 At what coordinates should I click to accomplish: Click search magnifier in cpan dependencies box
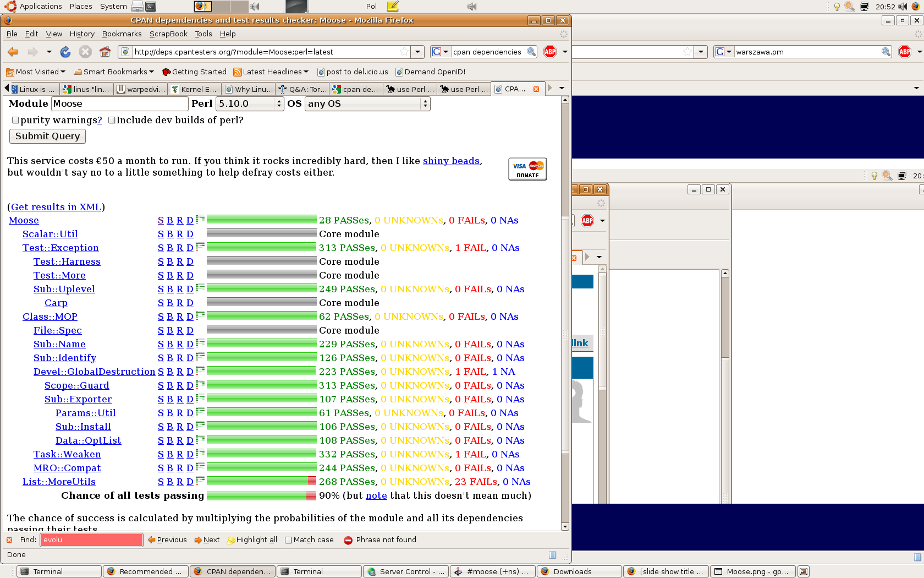531,52
